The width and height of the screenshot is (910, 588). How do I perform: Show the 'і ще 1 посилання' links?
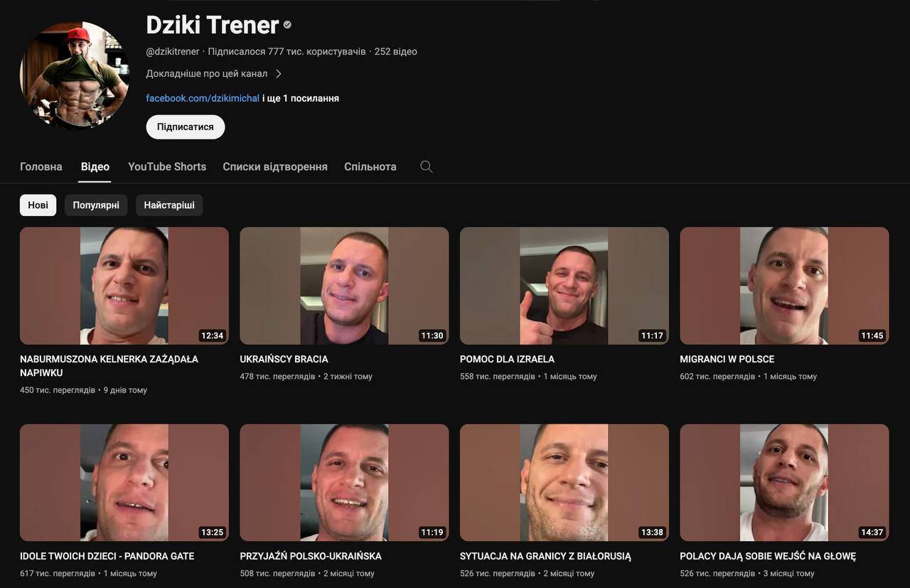301,98
